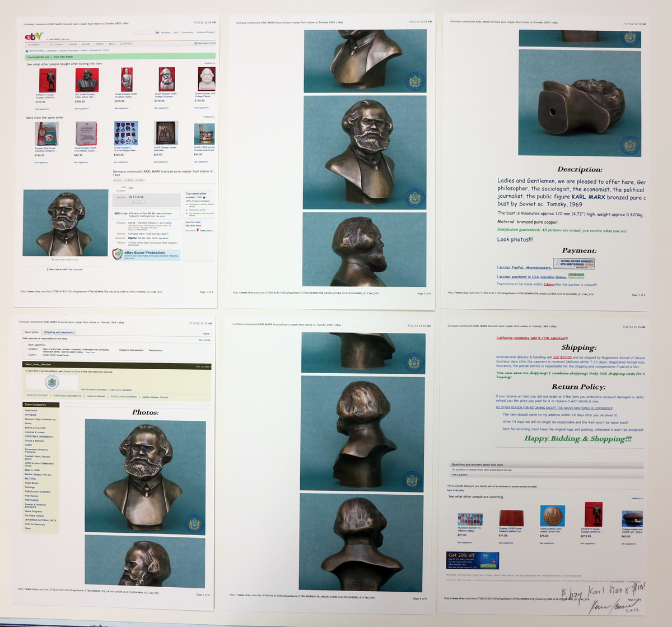
Task: Expand the Add to list dropdown
Action: [137, 202]
